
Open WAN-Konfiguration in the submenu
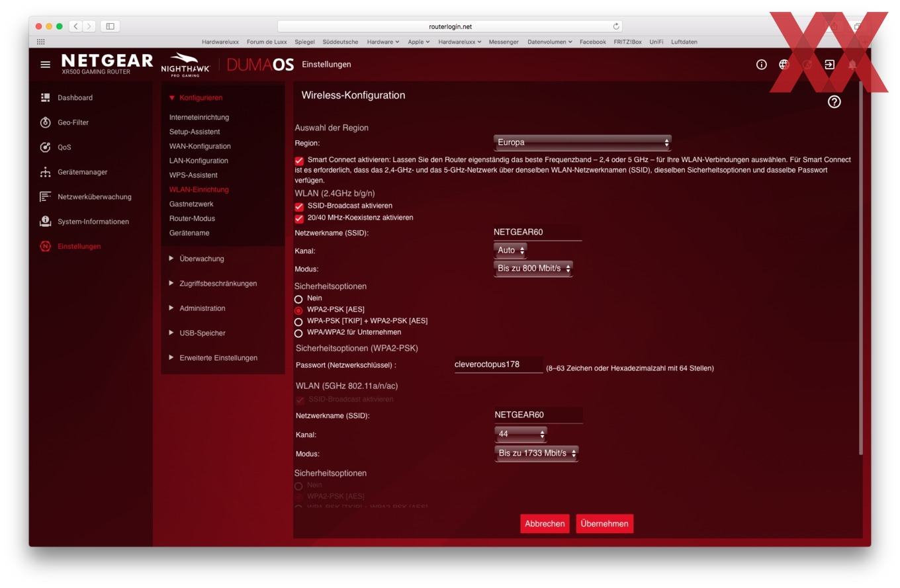pyautogui.click(x=200, y=146)
